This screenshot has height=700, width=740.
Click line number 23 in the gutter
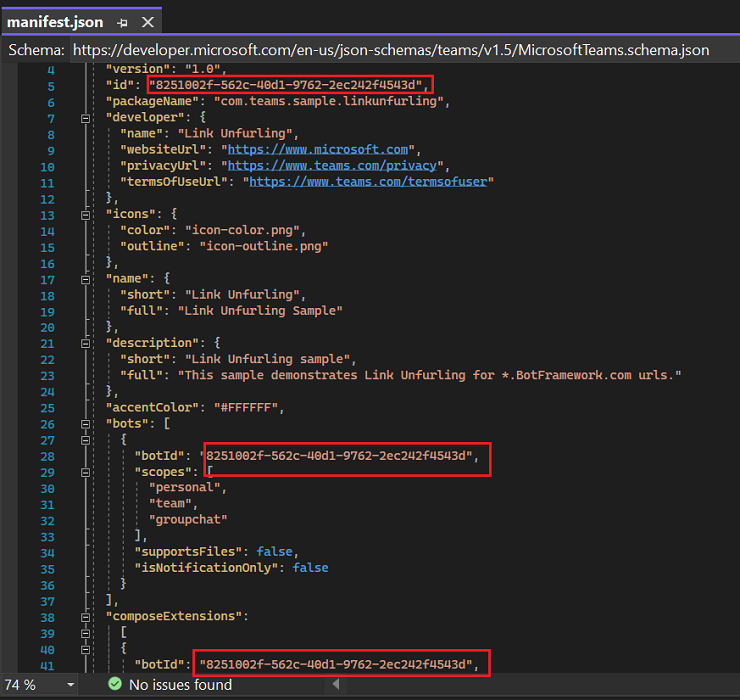47,376
